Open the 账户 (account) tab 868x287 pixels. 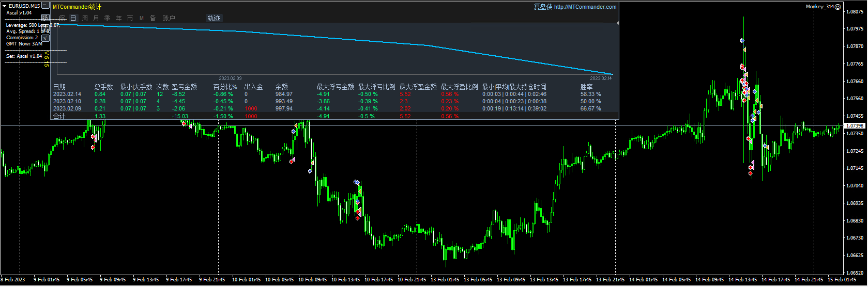point(169,18)
